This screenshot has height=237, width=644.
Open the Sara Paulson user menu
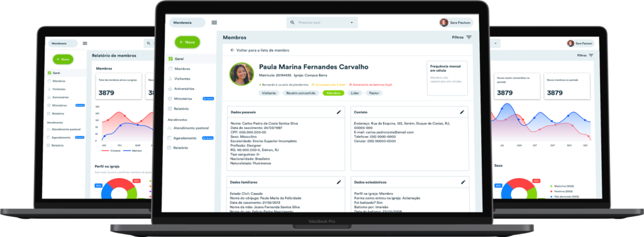pyautogui.click(x=456, y=23)
